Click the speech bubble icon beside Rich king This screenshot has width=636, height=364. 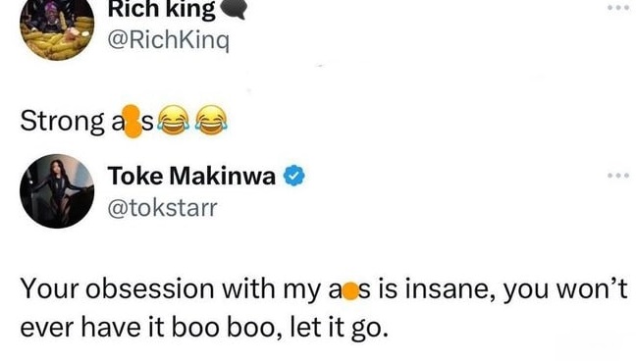[234, 10]
